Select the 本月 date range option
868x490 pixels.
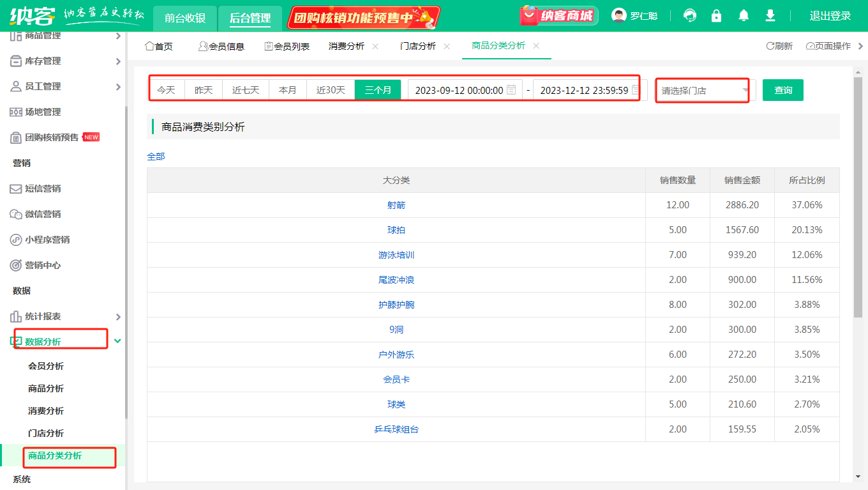[x=288, y=90]
